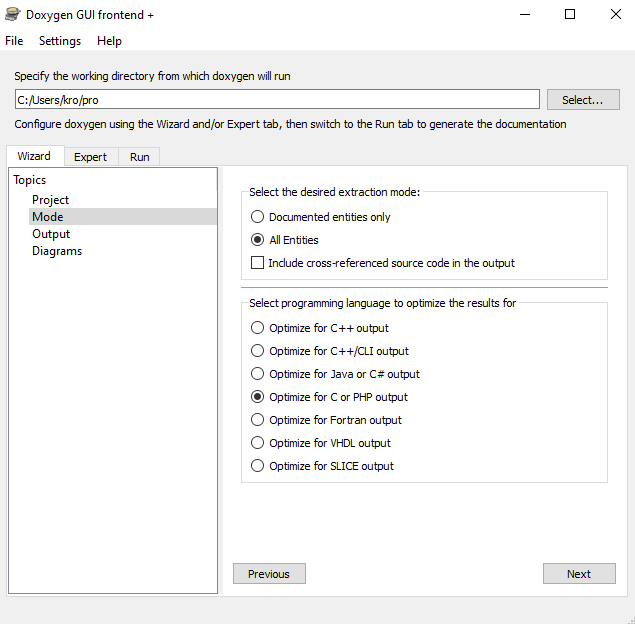Screen dimensions: 635x624
Task: Switch to the Run tab
Action: 139,157
